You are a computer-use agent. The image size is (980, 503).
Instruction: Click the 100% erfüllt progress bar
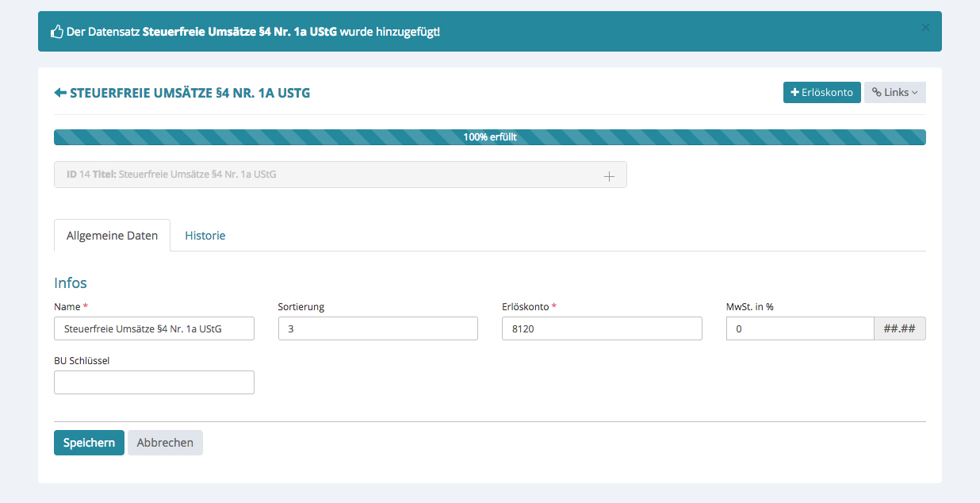[x=489, y=137]
